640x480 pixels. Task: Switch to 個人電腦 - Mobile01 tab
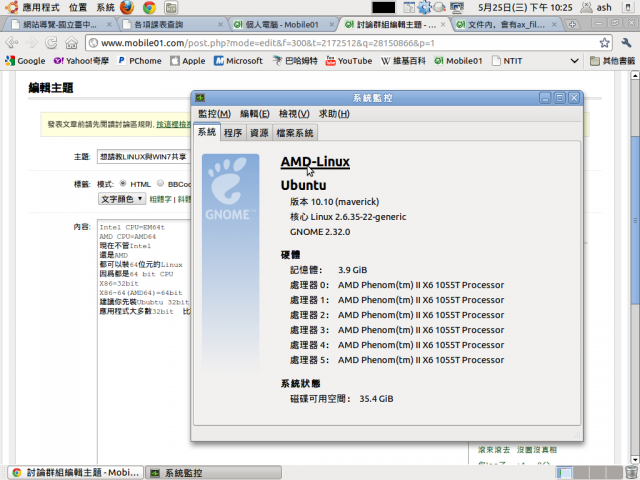click(x=282, y=25)
